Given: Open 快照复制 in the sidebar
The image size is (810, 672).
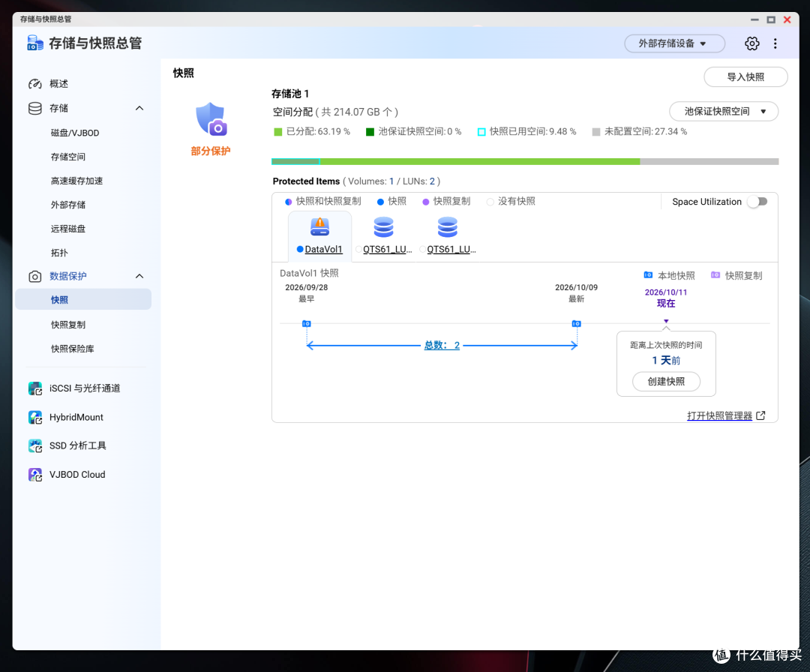Looking at the screenshot, I should (x=68, y=325).
